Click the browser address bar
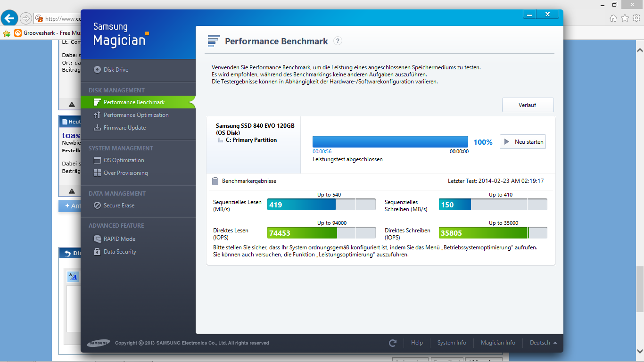 click(57, 18)
